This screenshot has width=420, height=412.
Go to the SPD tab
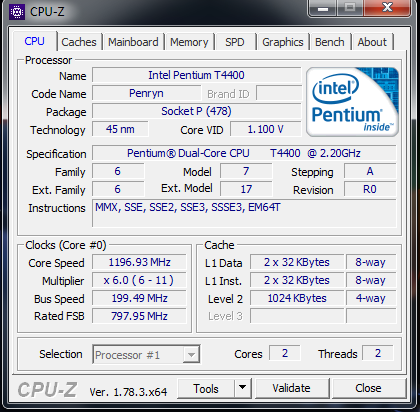235,42
